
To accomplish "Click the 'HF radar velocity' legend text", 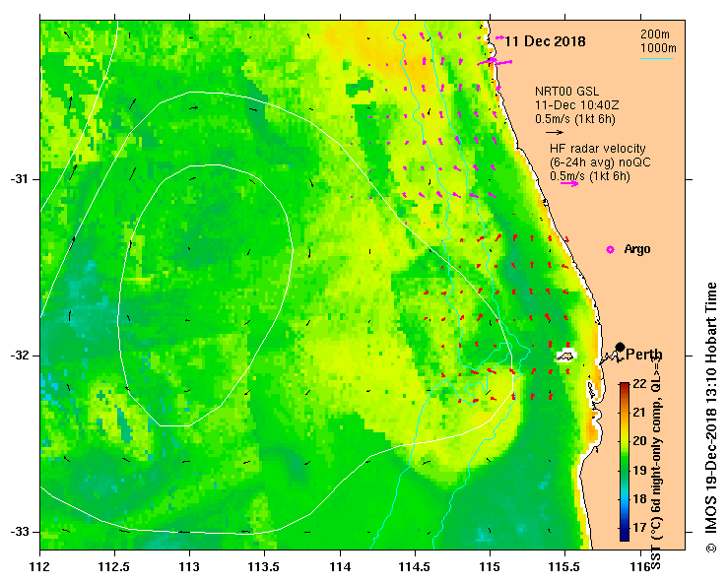I will [x=598, y=149].
